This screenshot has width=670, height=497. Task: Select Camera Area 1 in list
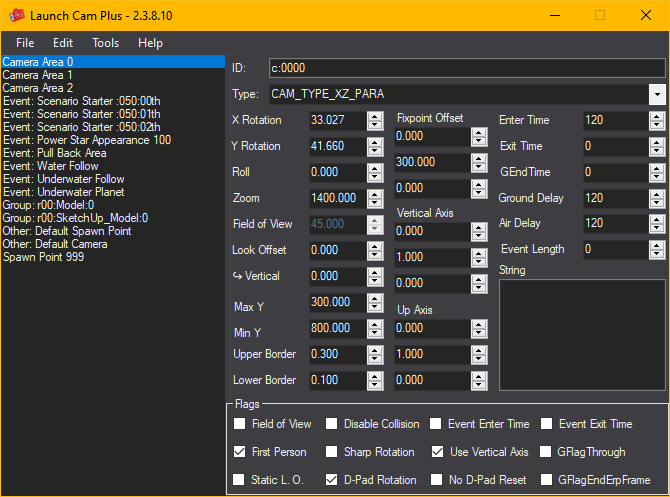(113, 75)
